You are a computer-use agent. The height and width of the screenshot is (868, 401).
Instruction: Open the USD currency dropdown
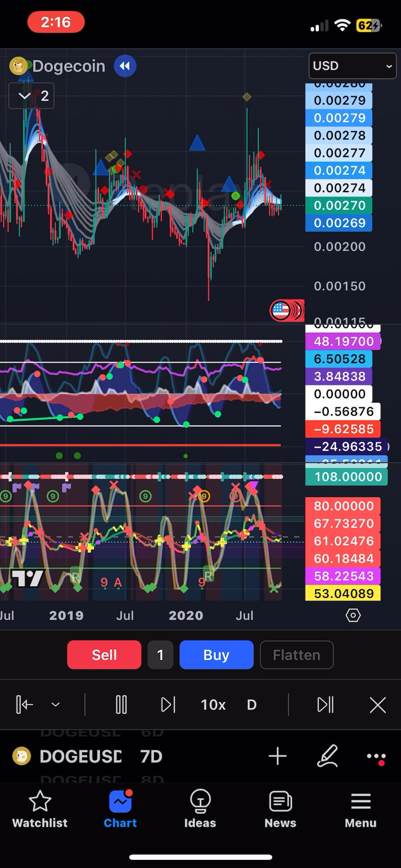click(x=352, y=66)
